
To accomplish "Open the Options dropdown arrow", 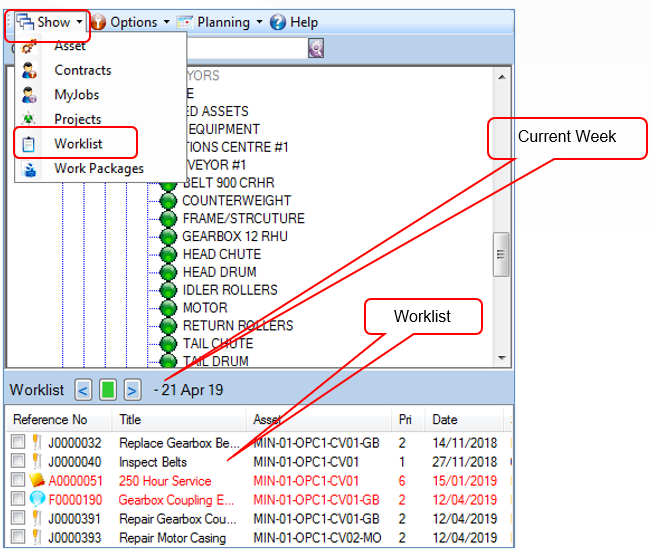I will 167,22.
